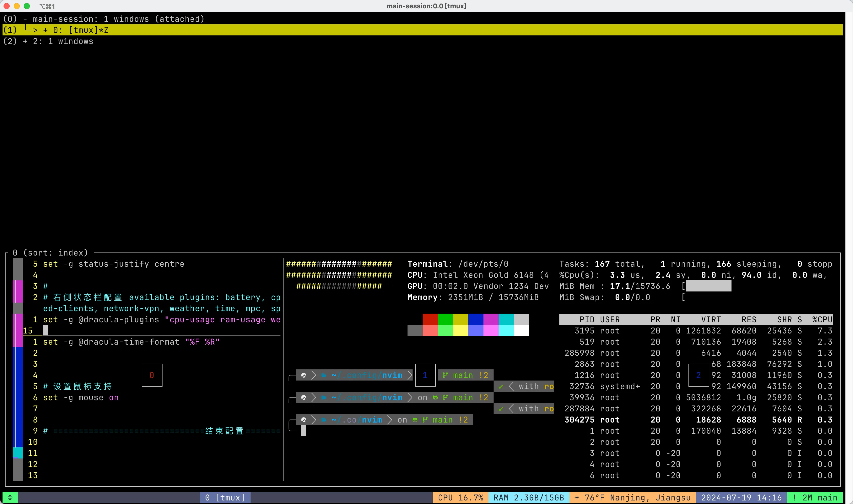Click the 'Terminal: /dev/pts/0' info line
Image resolution: width=853 pixels, height=504 pixels.
[x=458, y=264]
